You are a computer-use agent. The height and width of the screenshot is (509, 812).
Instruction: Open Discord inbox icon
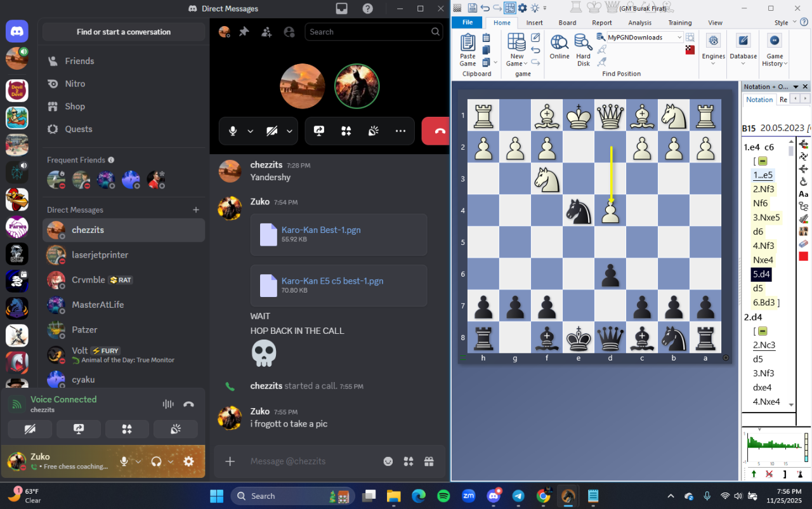(342, 9)
